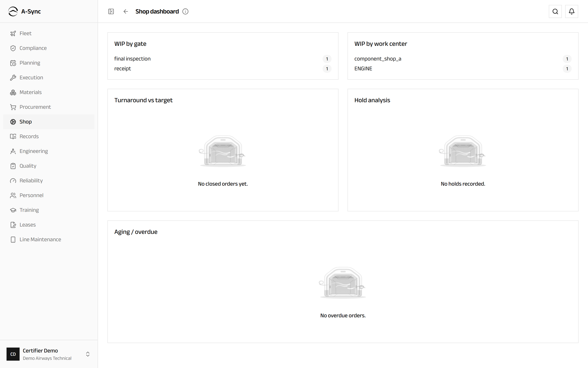Screen dimensions: 588x368
Task: Select Procurement in sidebar
Action: pos(49,107)
